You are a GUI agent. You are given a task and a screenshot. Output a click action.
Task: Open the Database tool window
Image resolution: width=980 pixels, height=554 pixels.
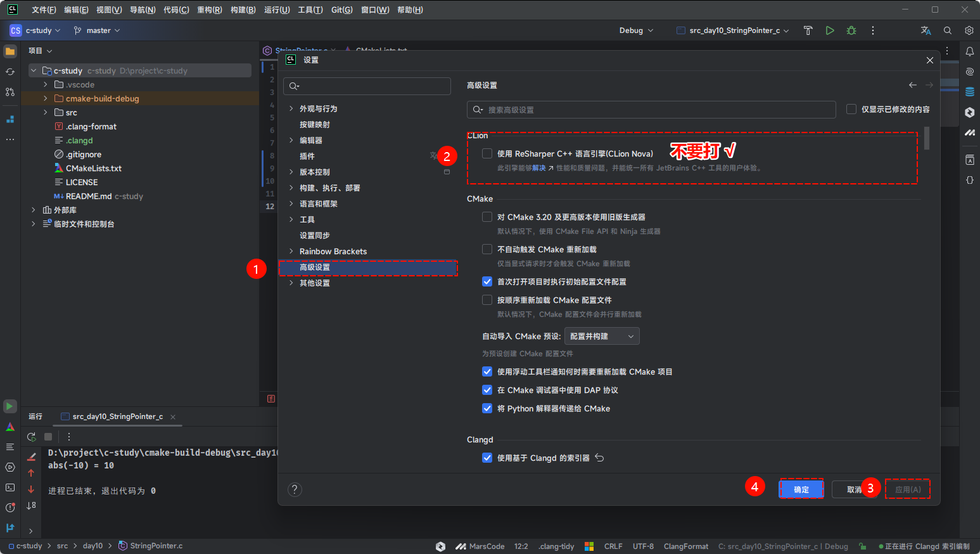(x=970, y=90)
